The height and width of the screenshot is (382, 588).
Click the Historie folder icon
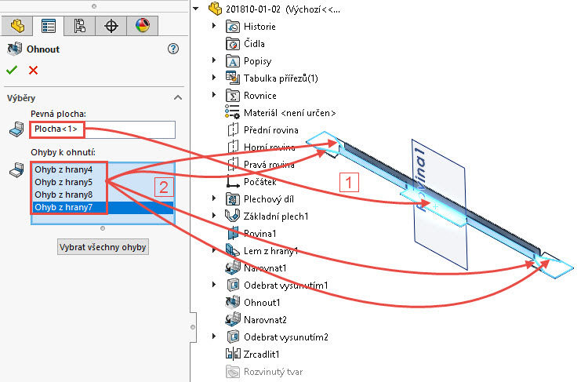pyautogui.click(x=233, y=26)
